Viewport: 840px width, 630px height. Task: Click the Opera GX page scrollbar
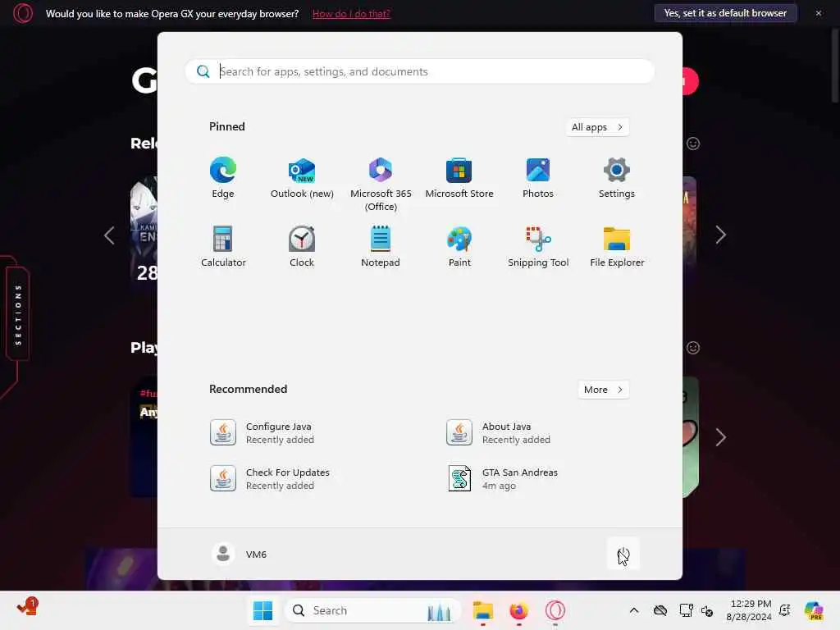click(835, 64)
